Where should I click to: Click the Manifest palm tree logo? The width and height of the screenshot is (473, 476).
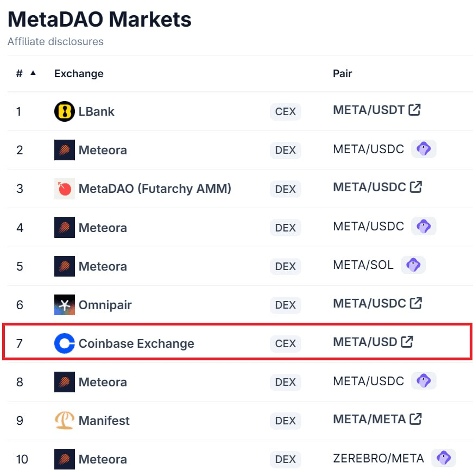[64, 421]
